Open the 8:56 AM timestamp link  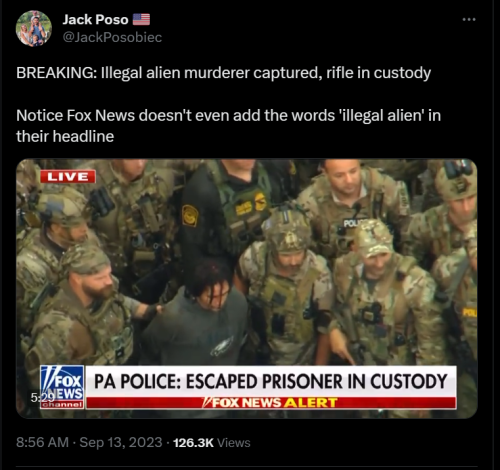point(42,443)
